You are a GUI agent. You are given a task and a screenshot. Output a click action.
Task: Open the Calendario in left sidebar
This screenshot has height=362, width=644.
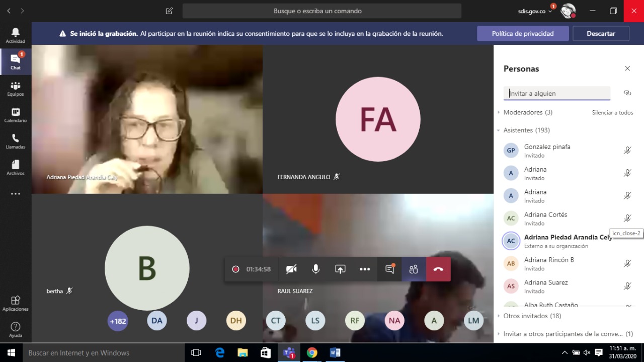16,115
